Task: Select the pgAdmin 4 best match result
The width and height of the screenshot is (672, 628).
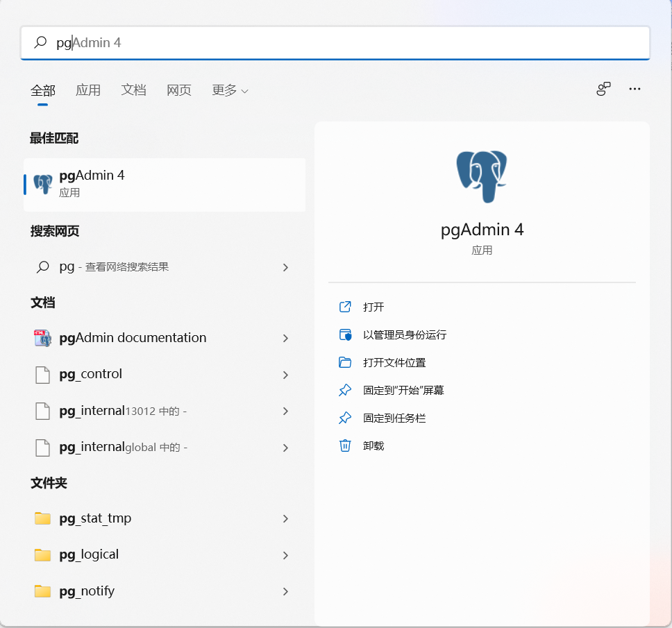Action: pos(165,185)
